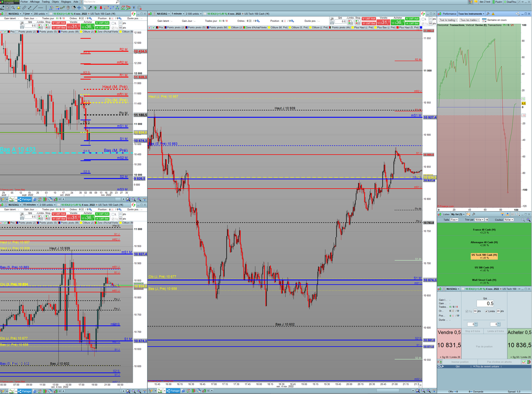Open the 'Tous les trades' dropdown
The image size is (532, 394).
[469, 20]
